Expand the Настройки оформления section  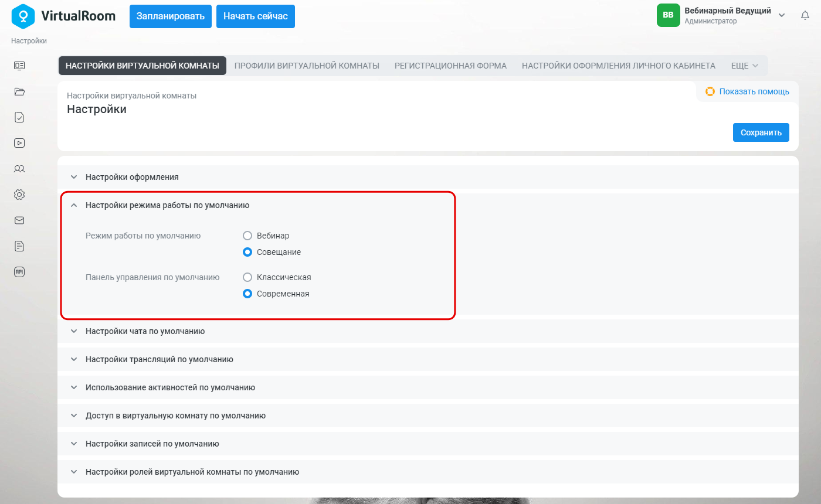[x=428, y=176]
